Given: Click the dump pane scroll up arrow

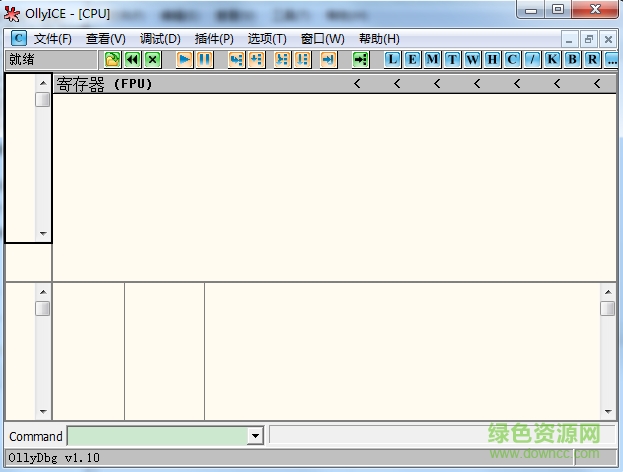Looking at the screenshot, I should [x=43, y=292].
